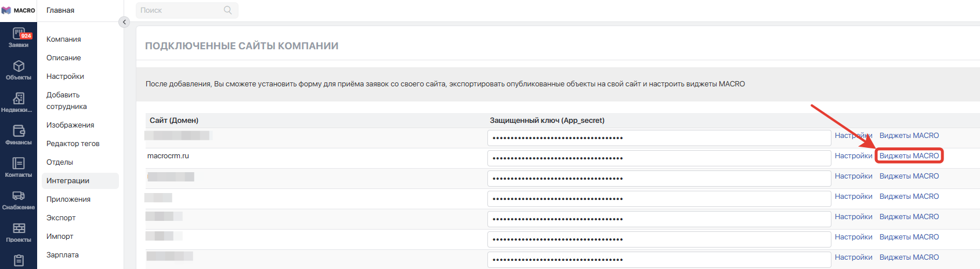Open Настройки link for macrocrm.ru
Image resolution: width=980 pixels, height=269 pixels.
pos(854,156)
